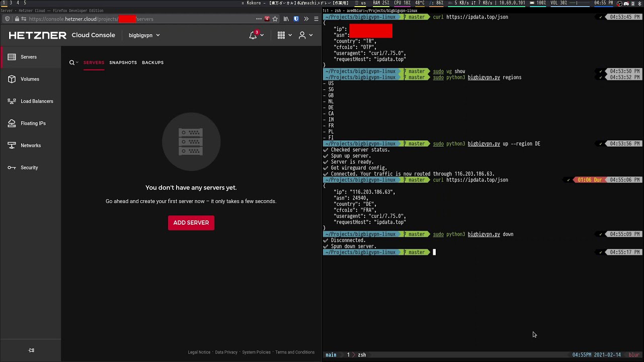Click the 04:55 PM clock
The width and height of the screenshot is (644, 362).
(x=603, y=3)
